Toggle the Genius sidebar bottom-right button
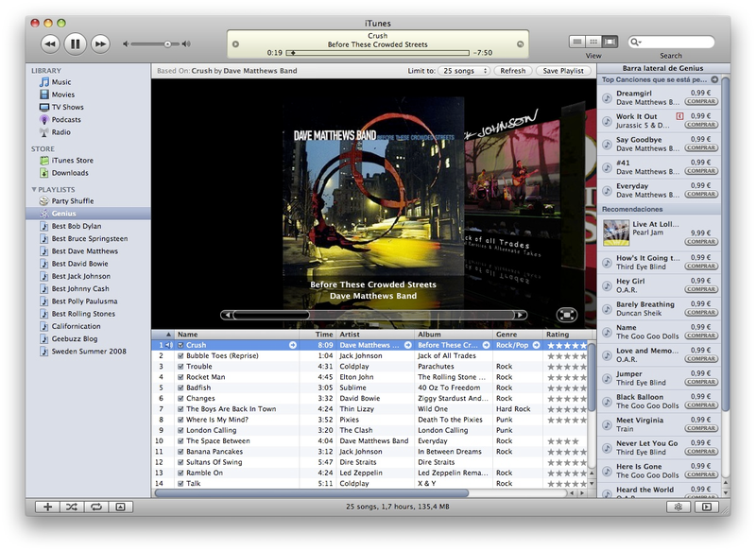The width and height of the screenshot is (756, 551). [x=706, y=507]
